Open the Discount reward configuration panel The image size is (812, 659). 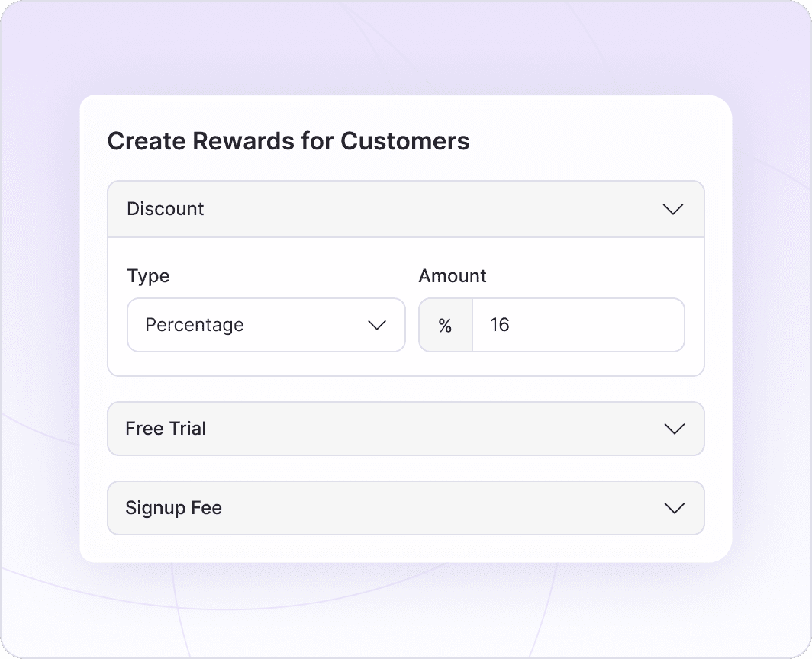click(x=406, y=208)
